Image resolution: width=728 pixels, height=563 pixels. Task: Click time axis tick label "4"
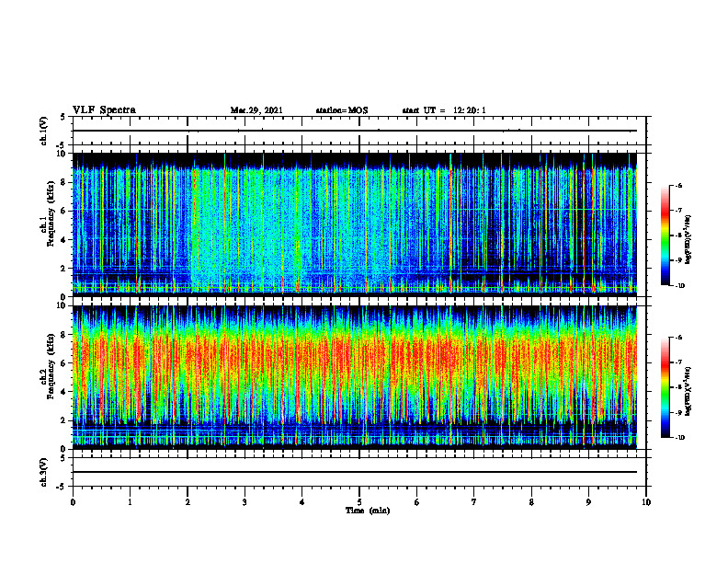302,502
